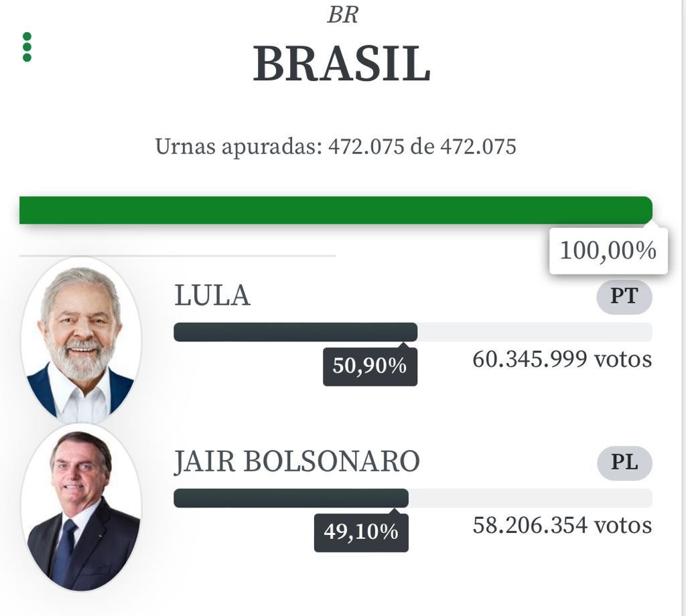Click Lula's 50,90% percentage tag

click(x=370, y=366)
